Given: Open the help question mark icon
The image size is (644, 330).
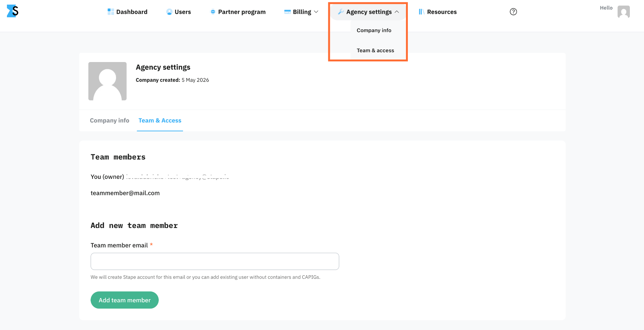Looking at the screenshot, I should click(x=513, y=12).
